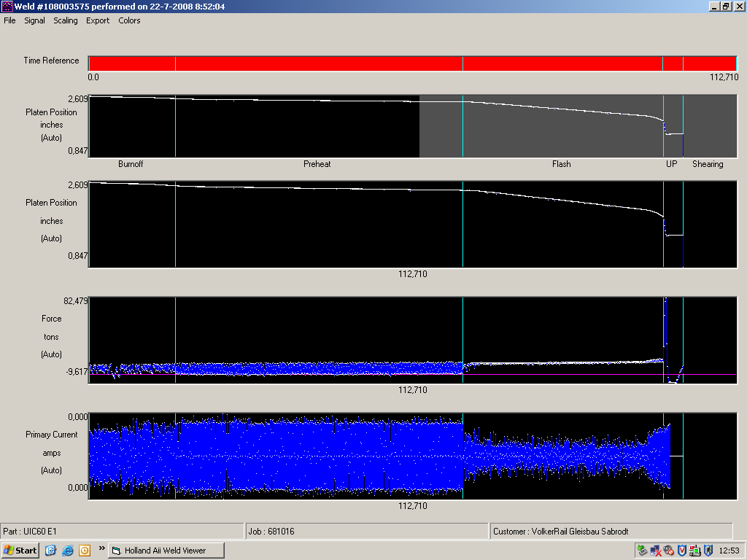Click the 0.0 time reference start value
This screenshot has width=747, height=560.
93,77
